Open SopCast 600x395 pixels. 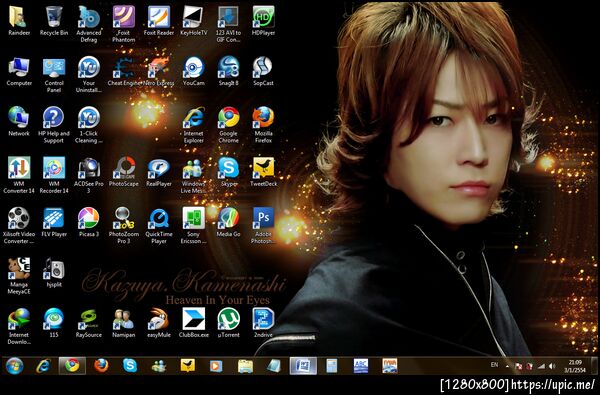263,72
